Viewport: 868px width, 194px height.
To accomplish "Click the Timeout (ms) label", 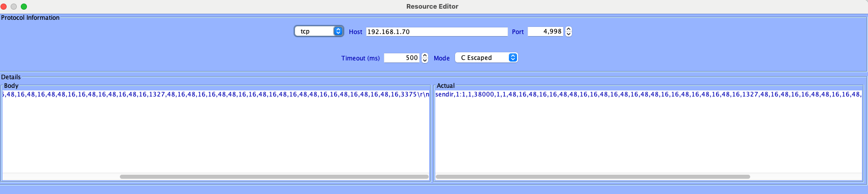I will [x=361, y=58].
